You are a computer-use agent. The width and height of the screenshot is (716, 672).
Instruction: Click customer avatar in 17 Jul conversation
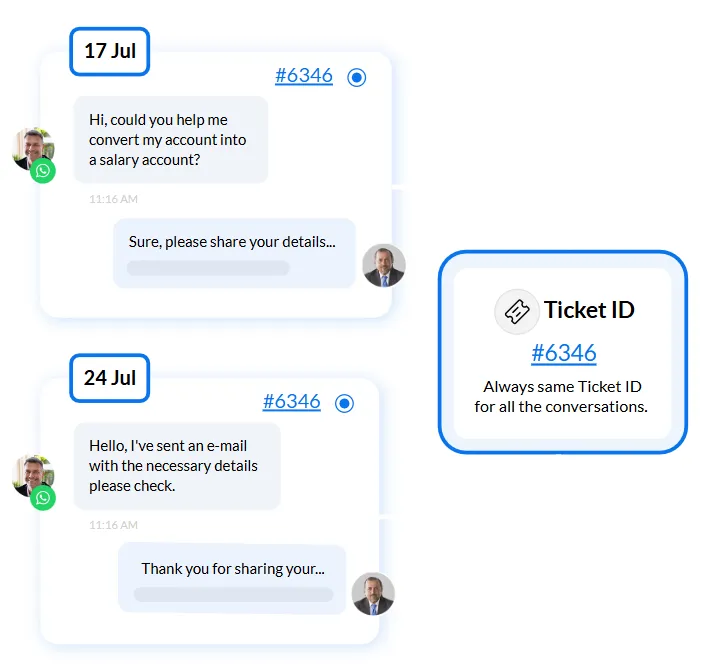(x=30, y=148)
